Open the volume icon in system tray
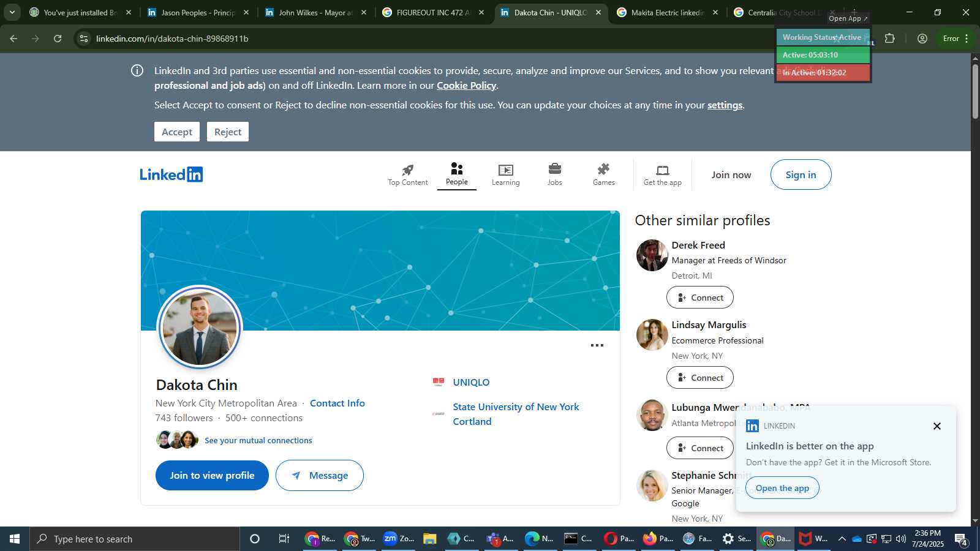This screenshot has width=980, height=551. click(900, 539)
